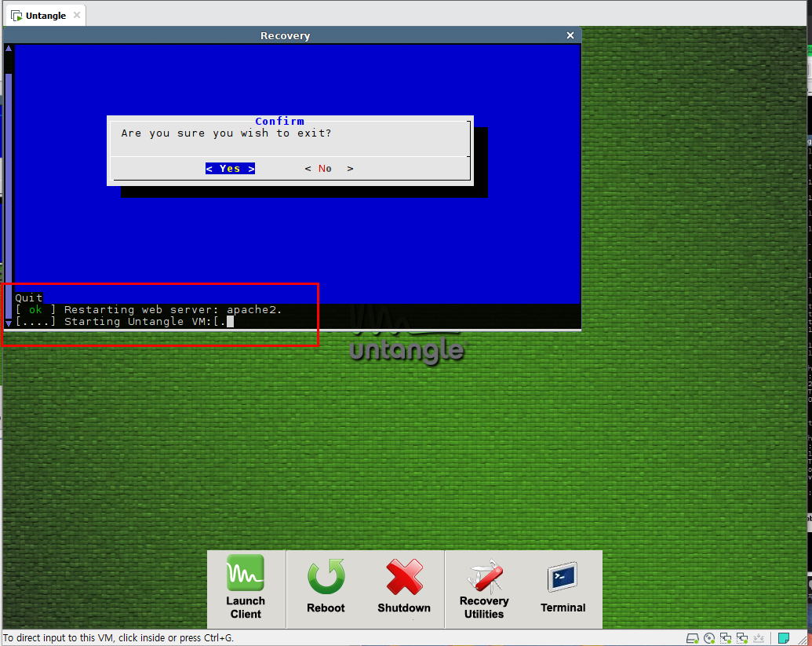Click the first network adapter status icon
Image resolution: width=812 pixels, height=646 pixels.
click(726, 638)
